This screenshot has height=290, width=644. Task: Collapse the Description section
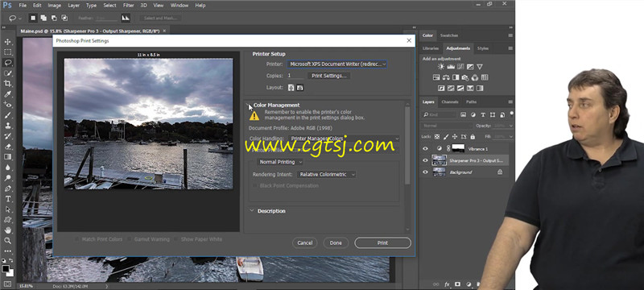tap(252, 211)
